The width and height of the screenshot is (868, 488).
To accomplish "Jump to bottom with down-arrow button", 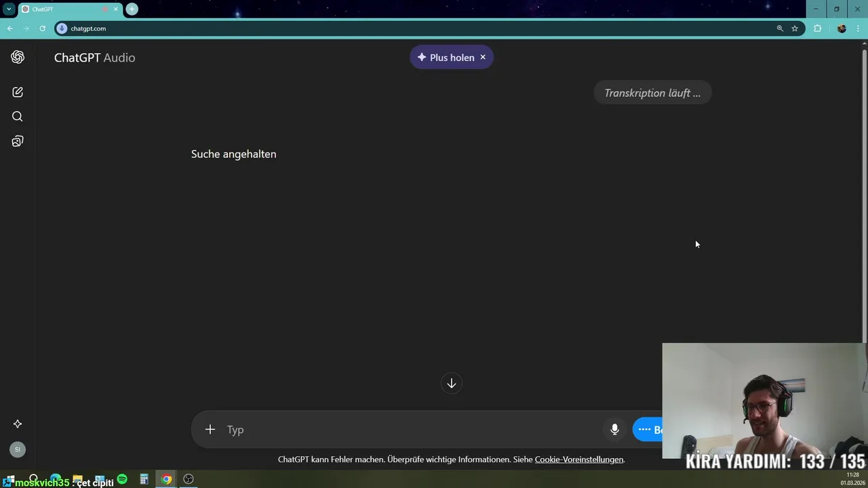I will point(452,384).
